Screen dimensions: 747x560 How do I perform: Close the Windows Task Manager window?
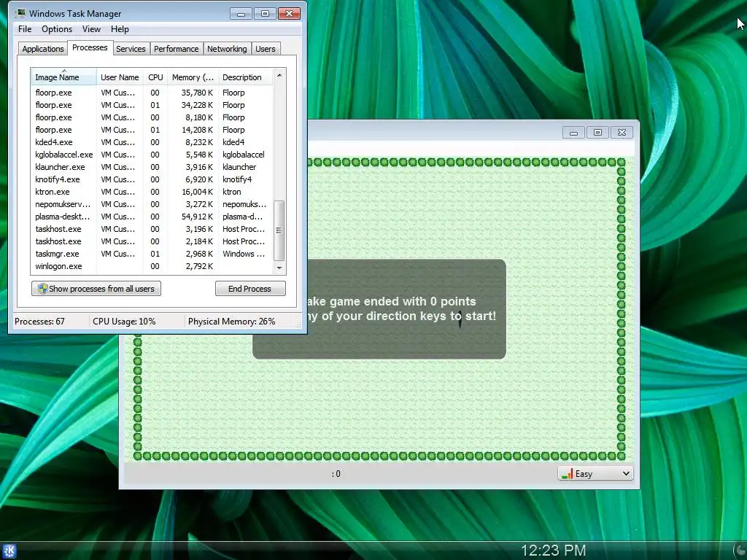pyautogui.click(x=289, y=14)
